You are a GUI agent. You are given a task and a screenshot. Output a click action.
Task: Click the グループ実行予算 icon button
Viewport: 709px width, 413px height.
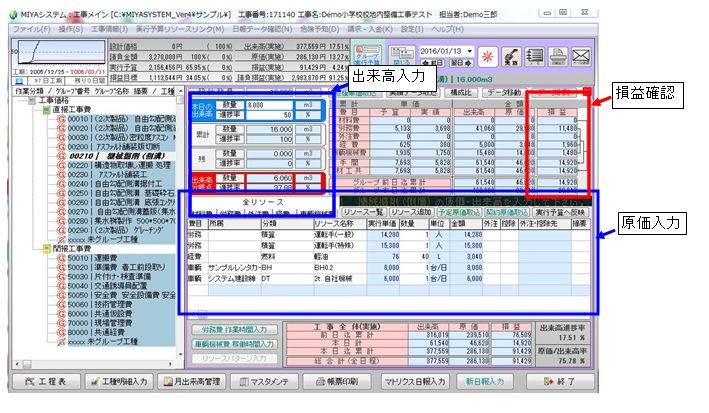pos(367,56)
